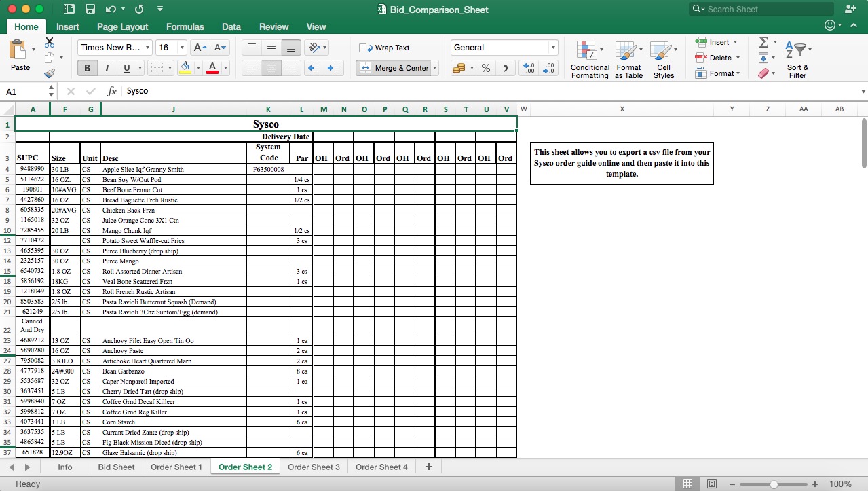Switch to the Bid Sheet tab
The image size is (868, 491).
(x=116, y=467)
